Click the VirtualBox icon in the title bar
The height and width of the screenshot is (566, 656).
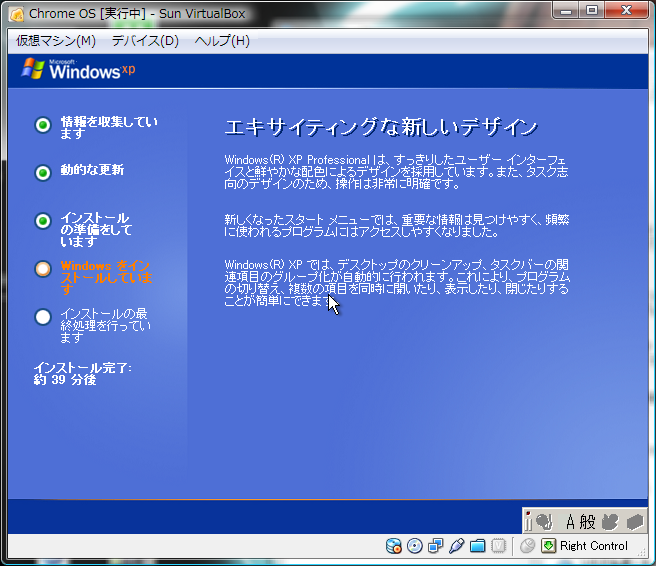[x=17, y=14]
